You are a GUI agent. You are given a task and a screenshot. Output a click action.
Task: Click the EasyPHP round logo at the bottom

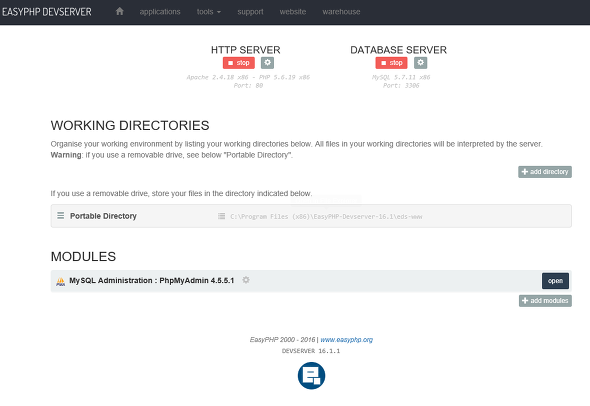(311, 376)
